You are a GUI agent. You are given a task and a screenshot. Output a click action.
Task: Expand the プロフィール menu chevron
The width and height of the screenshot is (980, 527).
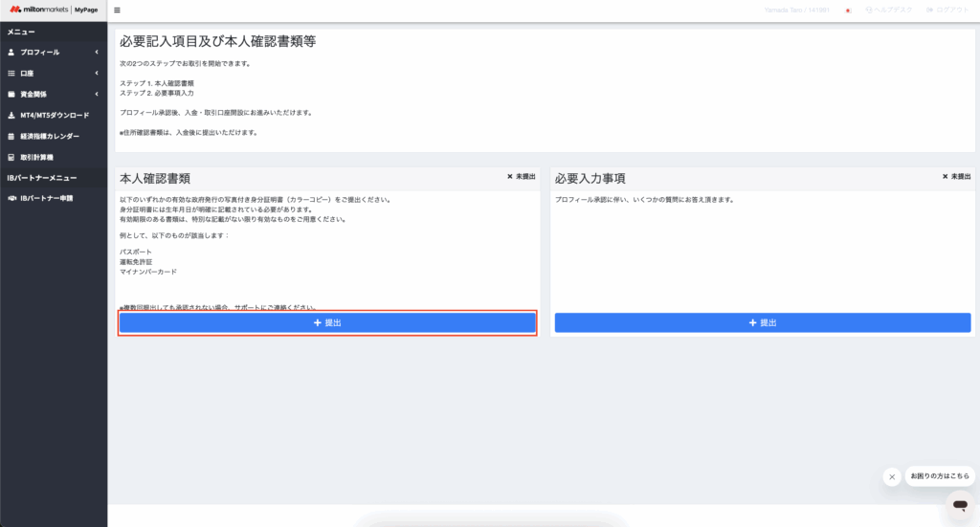(97, 53)
